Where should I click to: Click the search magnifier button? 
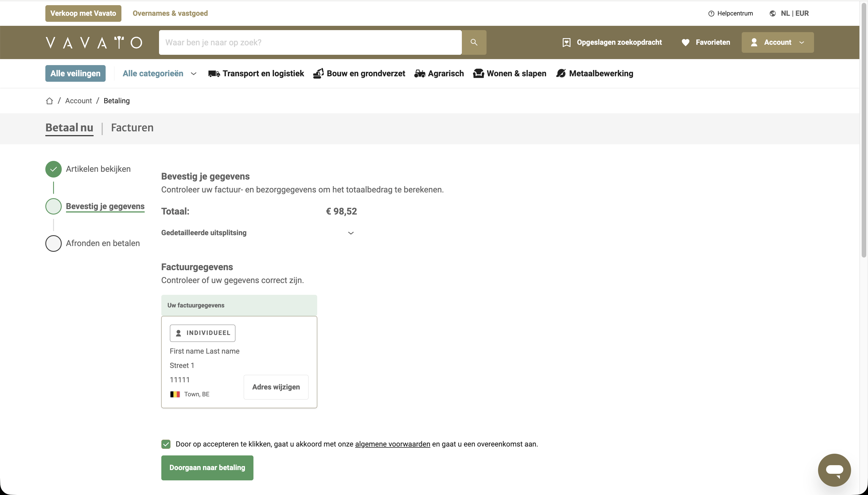[x=474, y=42]
